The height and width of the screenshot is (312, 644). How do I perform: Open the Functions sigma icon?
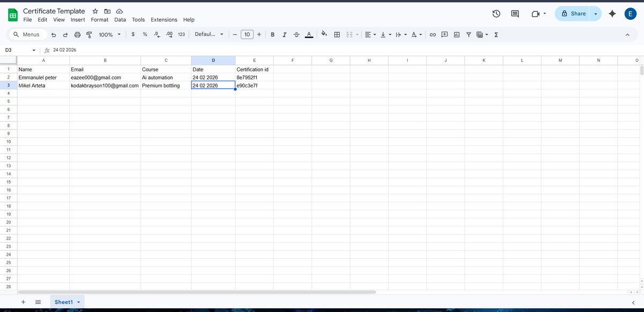(x=496, y=34)
